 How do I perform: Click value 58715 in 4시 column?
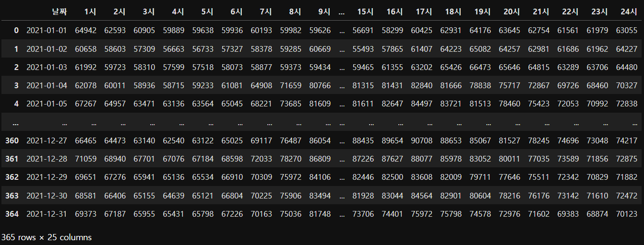(174, 85)
